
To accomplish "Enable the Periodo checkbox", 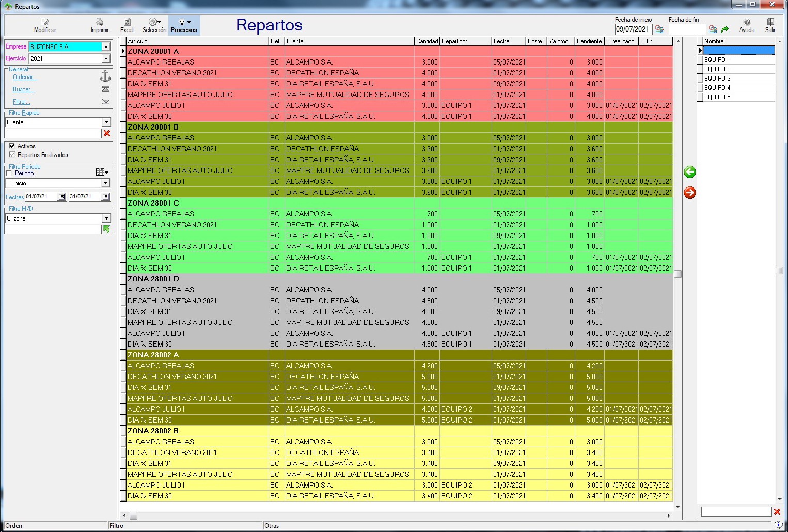I will 9,173.
